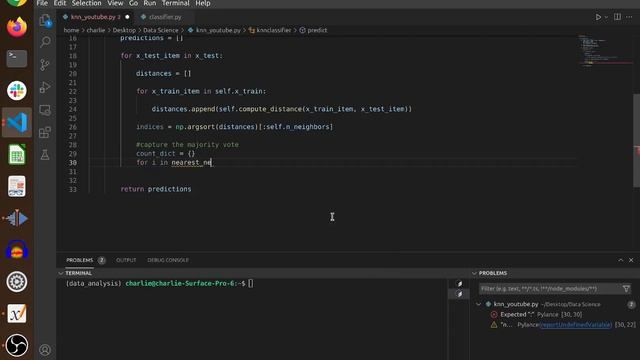Screen dimensions: 640x360
Task: Click line number 30 in gutter
Action: pyautogui.click(x=72, y=162)
